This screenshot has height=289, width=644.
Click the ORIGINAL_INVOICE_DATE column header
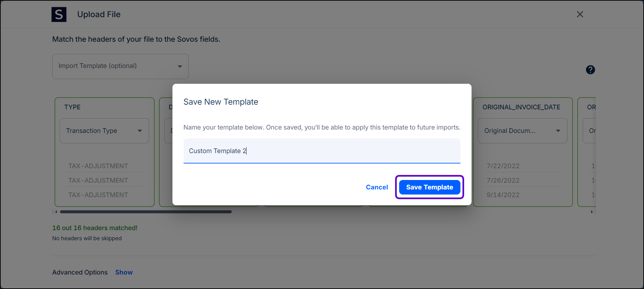(x=521, y=107)
